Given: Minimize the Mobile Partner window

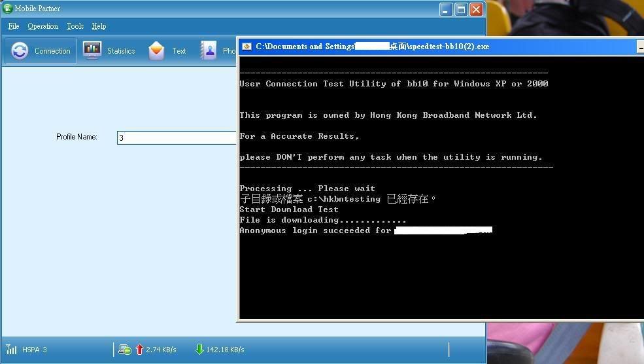Looking at the screenshot, I should click(446, 9).
